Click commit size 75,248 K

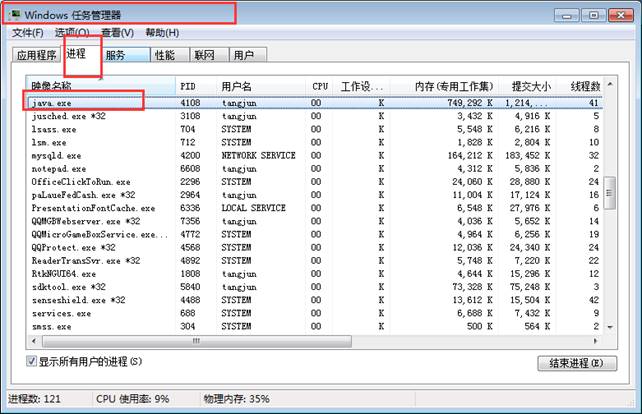[531, 287]
